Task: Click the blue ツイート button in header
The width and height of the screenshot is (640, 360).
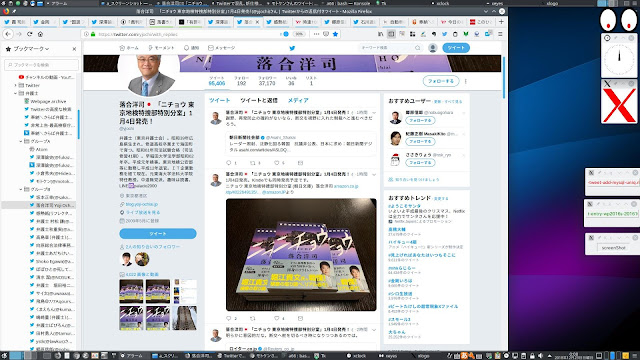Action: coord(456,48)
